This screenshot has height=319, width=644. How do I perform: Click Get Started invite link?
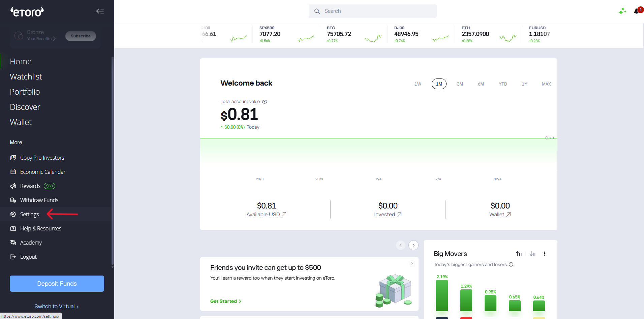[225, 301]
